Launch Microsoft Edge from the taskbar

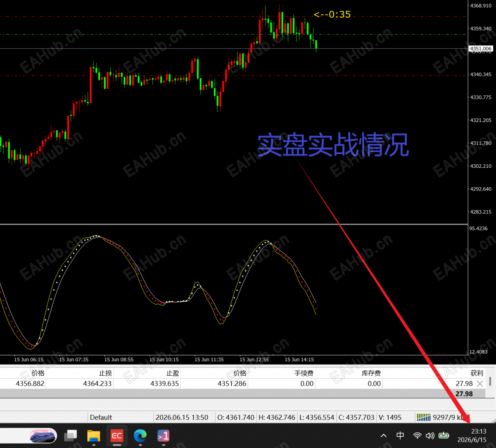140,435
